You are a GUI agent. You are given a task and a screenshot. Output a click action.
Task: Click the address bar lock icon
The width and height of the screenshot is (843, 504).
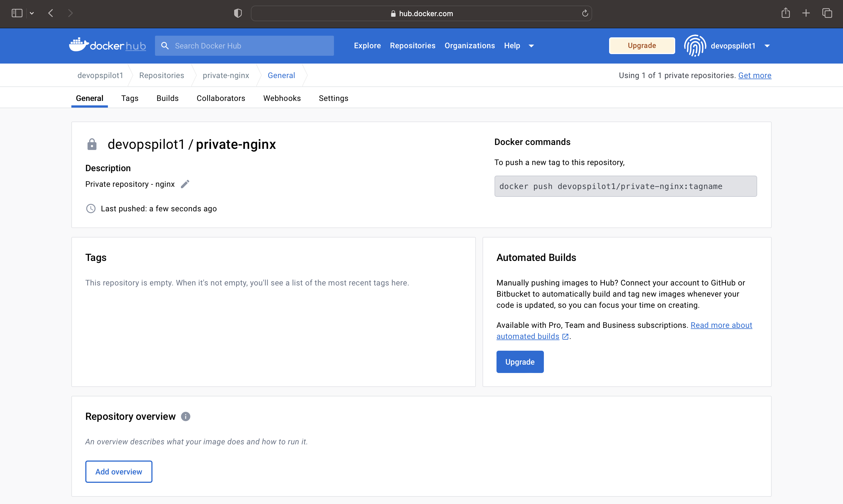(393, 14)
